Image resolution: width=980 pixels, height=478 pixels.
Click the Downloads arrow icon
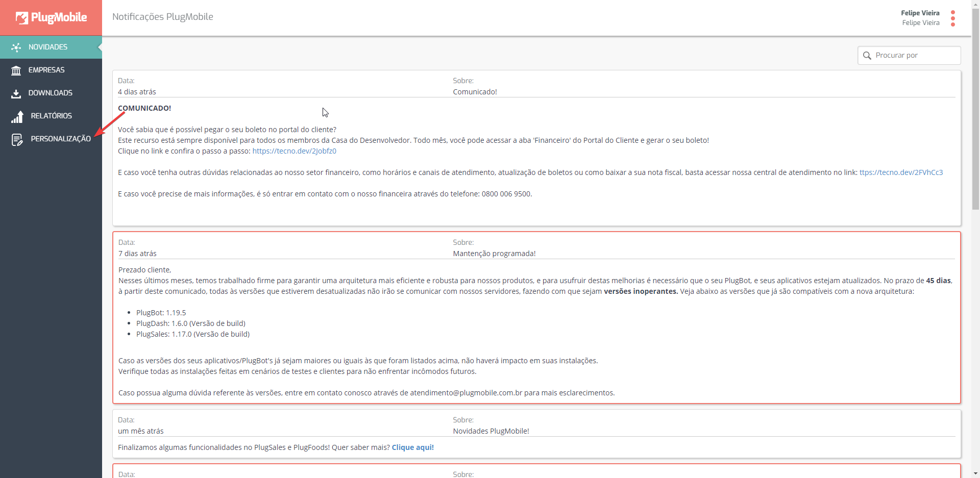click(16, 93)
